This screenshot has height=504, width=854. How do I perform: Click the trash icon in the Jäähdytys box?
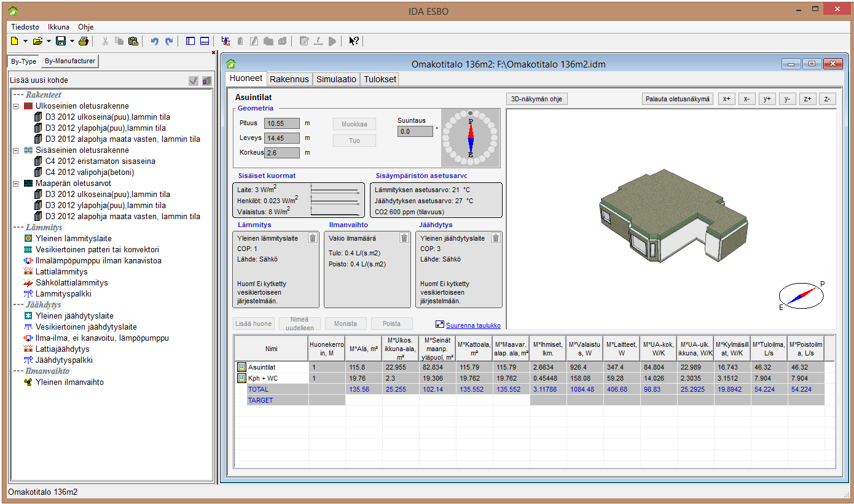495,238
